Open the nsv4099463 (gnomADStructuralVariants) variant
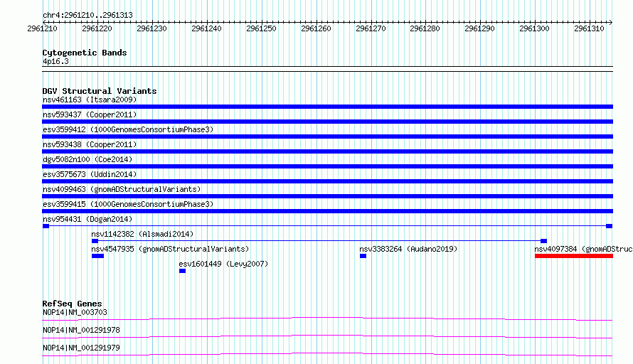633x364 pixels. click(122, 189)
